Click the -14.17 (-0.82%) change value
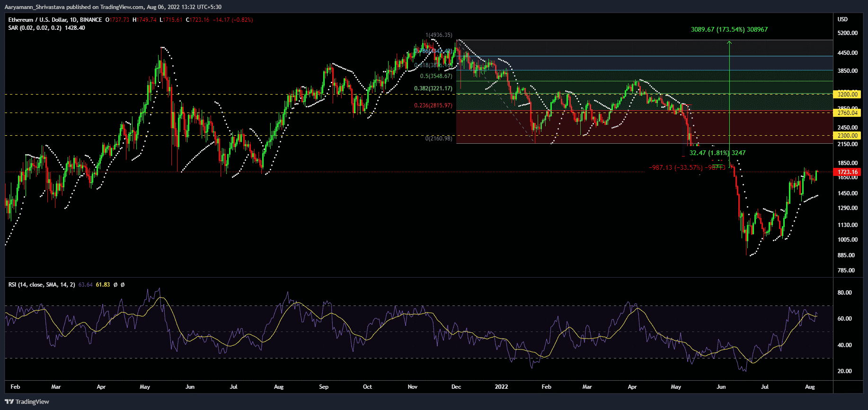The width and height of the screenshot is (868, 410). [233, 20]
